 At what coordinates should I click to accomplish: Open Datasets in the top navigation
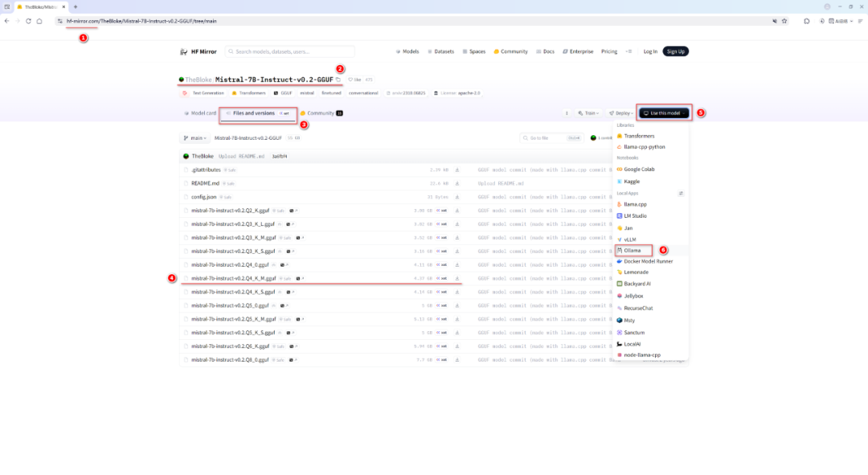pyautogui.click(x=442, y=51)
